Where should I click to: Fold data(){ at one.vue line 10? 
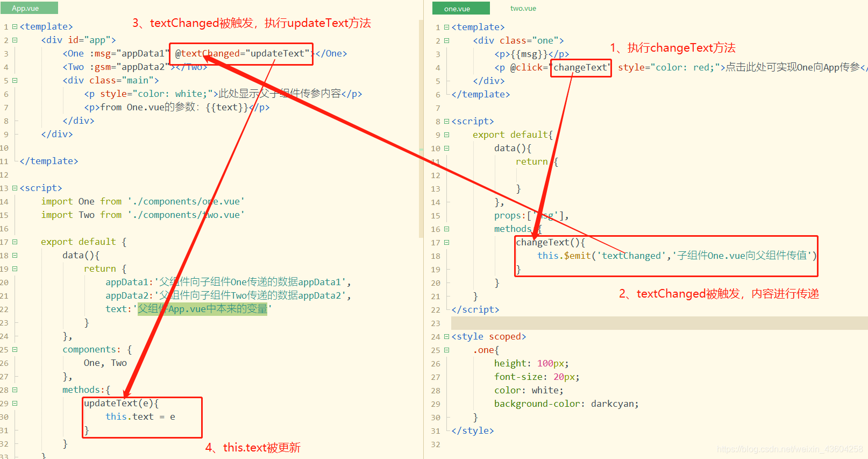click(446, 148)
